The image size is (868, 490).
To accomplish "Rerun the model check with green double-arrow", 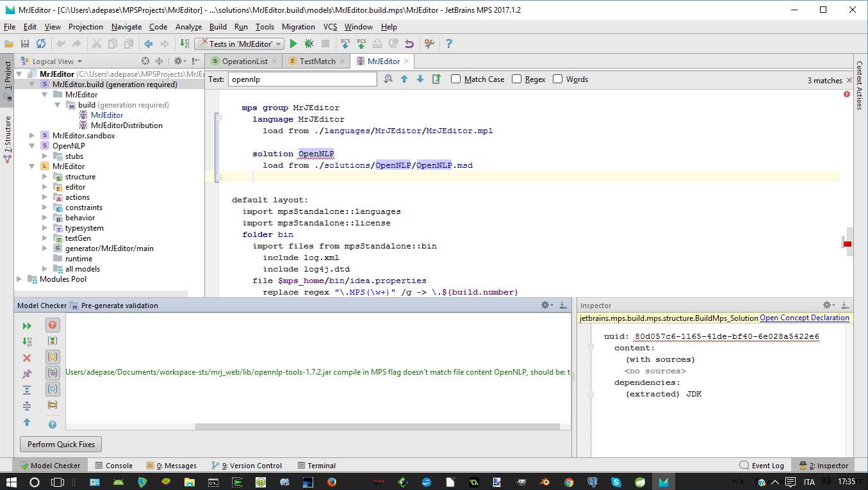I will click(x=27, y=326).
